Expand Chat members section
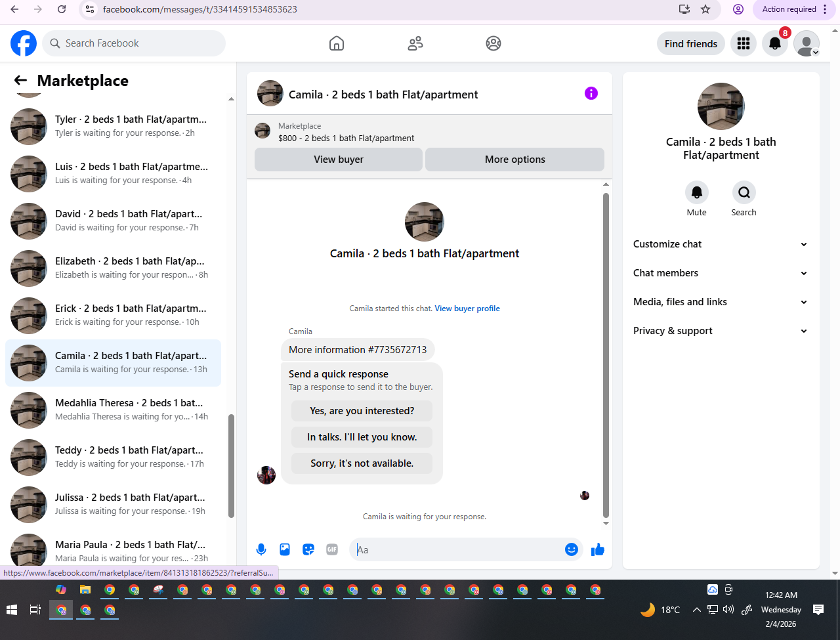This screenshot has width=840, height=640. tap(721, 273)
